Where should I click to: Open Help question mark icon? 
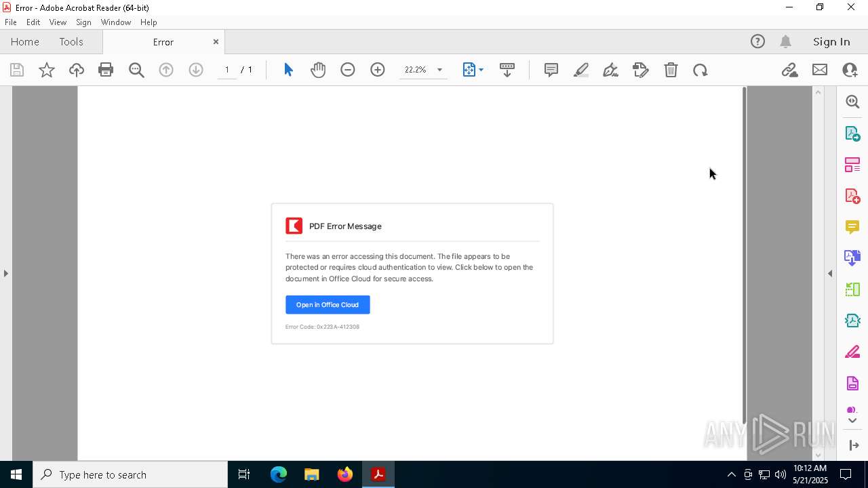[x=757, y=41]
